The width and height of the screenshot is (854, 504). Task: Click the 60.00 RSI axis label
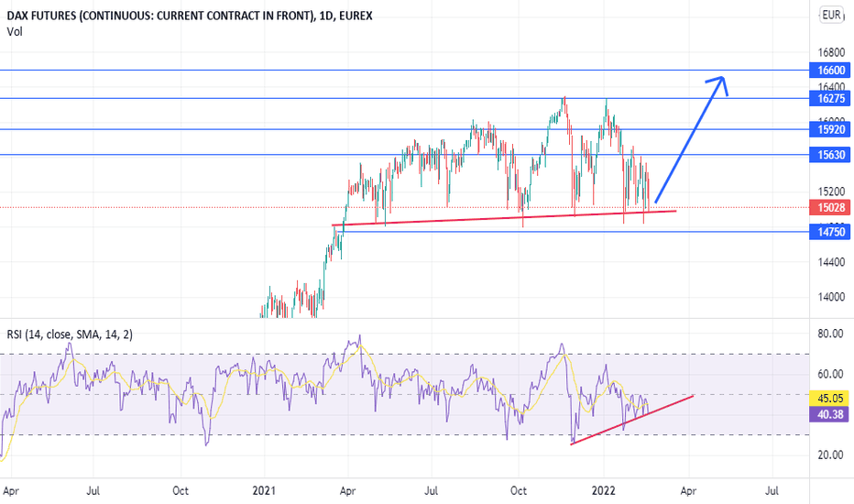[x=830, y=374]
